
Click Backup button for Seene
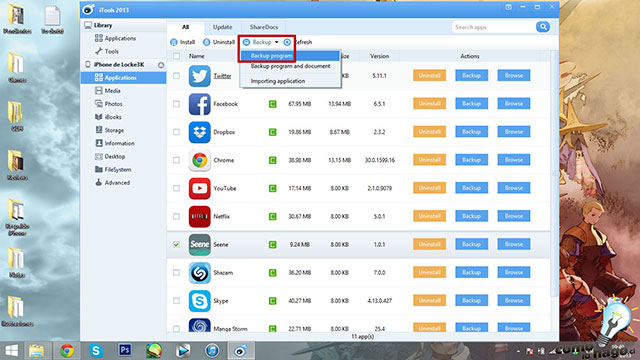point(471,244)
